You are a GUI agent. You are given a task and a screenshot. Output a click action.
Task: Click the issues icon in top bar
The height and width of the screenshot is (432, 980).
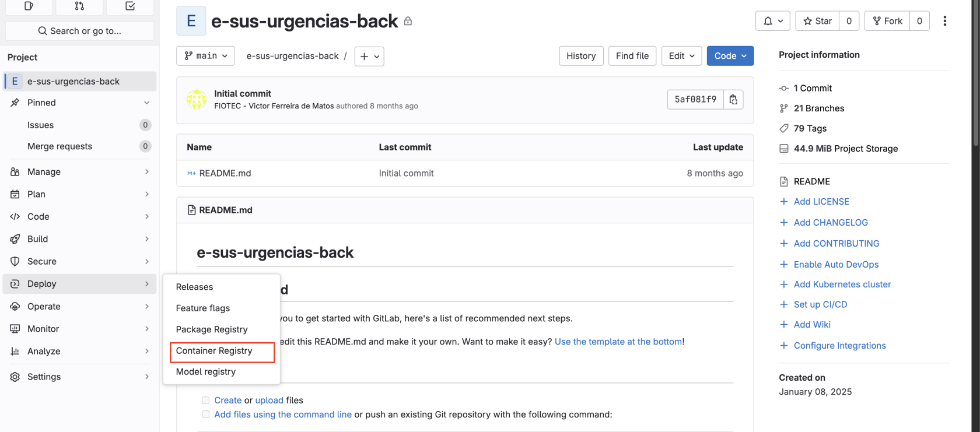tap(29, 6)
